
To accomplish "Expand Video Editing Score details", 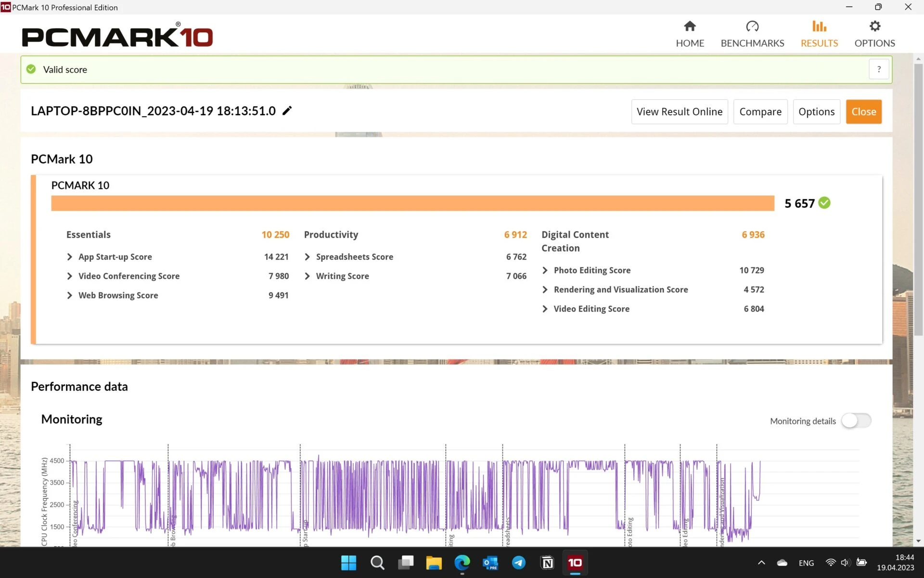I will tap(545, 309).
